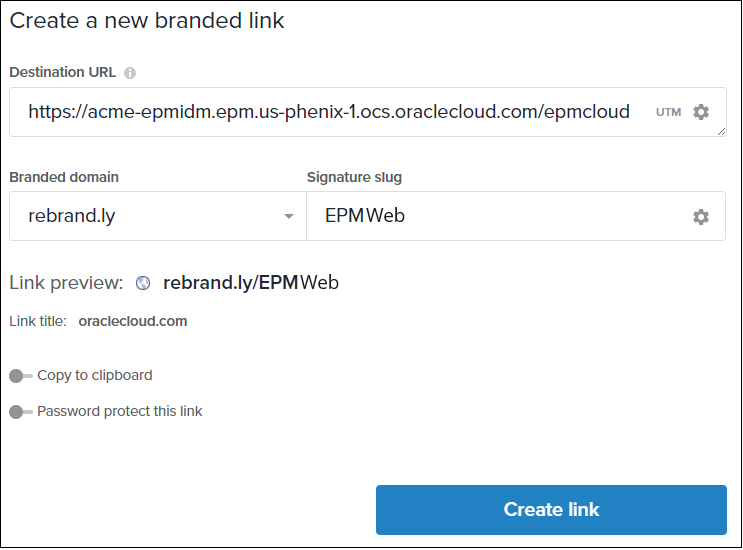Focus the Destination URL text field
This screenshot has height=550, width=743.
330,112
